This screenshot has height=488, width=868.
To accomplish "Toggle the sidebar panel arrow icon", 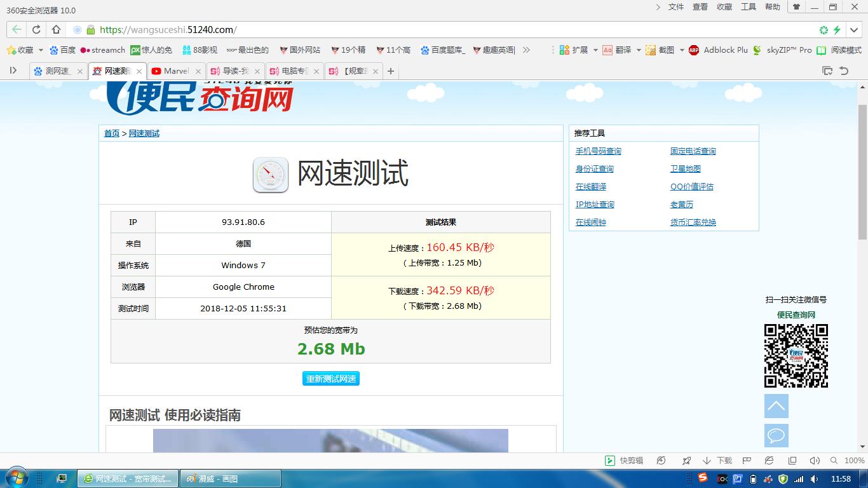I will (13, 71).
